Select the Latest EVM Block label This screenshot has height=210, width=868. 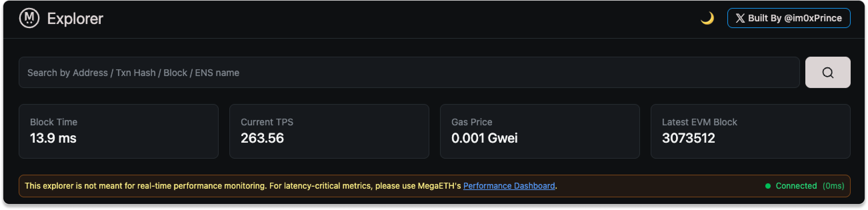[x=700, y=122]
